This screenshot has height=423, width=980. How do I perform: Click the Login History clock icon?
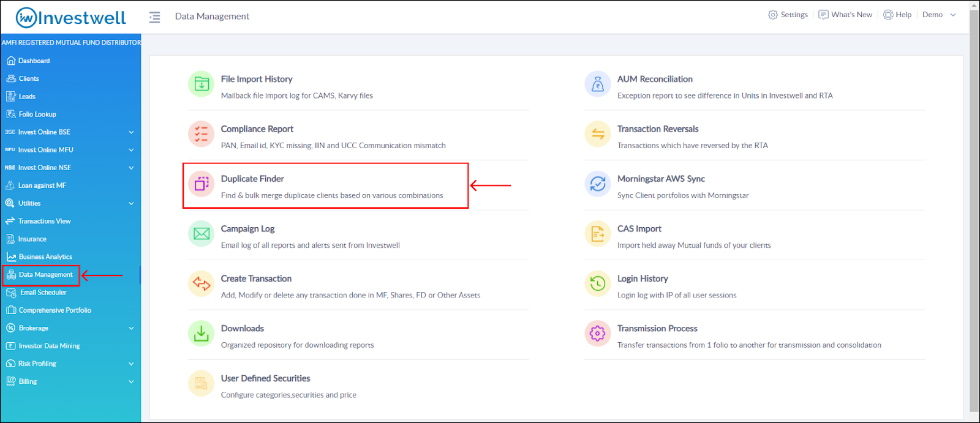(x=598, y=283)
